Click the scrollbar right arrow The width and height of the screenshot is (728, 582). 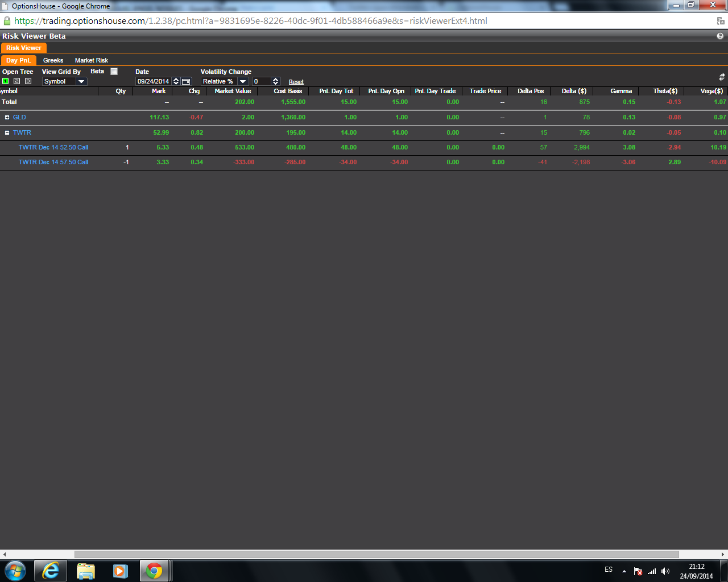pos(723,554)
